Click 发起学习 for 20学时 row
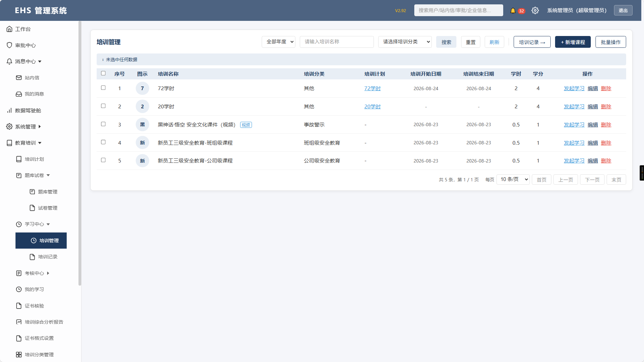 574,107
